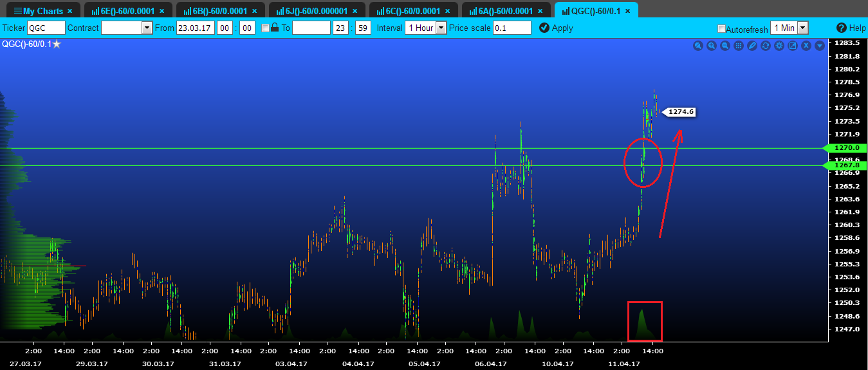Select the pencil drawing tool icon
The width and height of the screenshot is (868, 370).
(752, 46)
